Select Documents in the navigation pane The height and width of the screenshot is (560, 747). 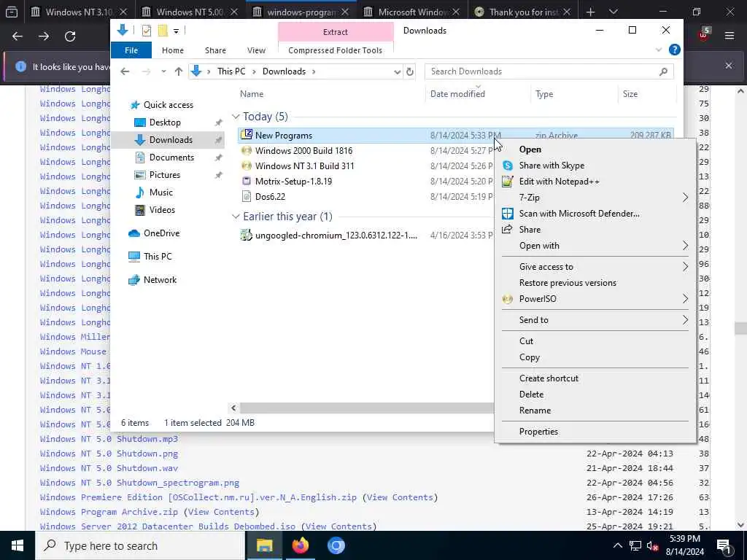(x=171, y=157)
